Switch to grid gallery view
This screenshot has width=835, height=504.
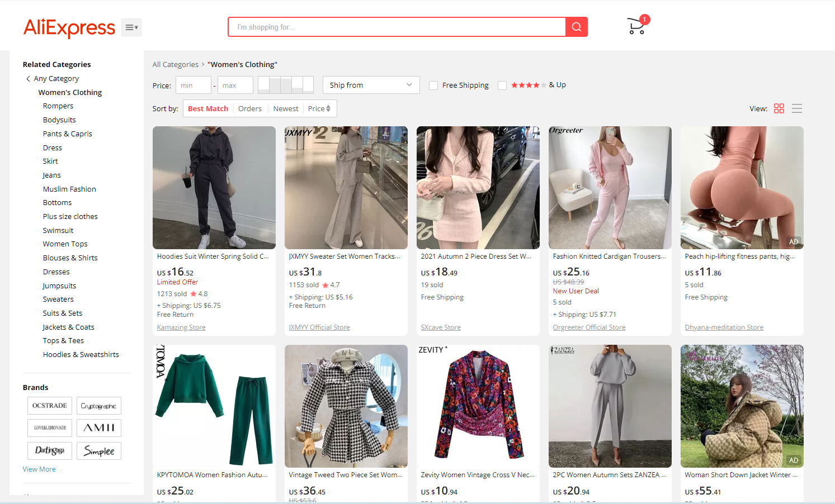tap(779, 108)
